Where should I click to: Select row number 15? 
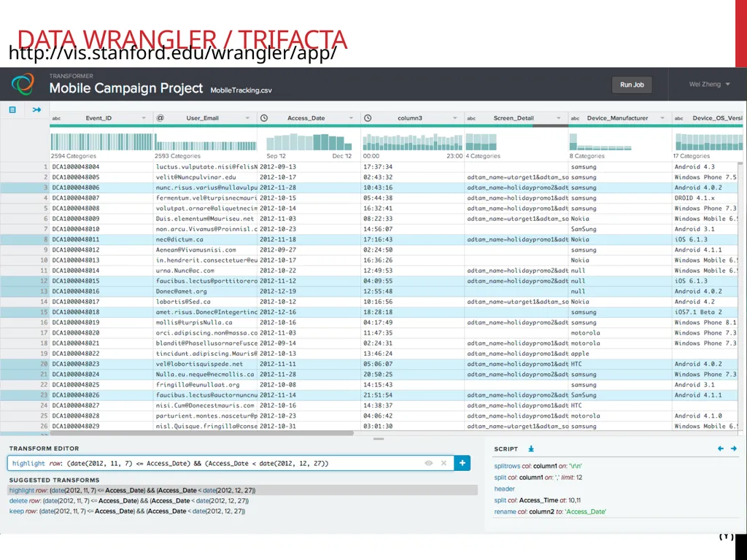tap(25, 312)
